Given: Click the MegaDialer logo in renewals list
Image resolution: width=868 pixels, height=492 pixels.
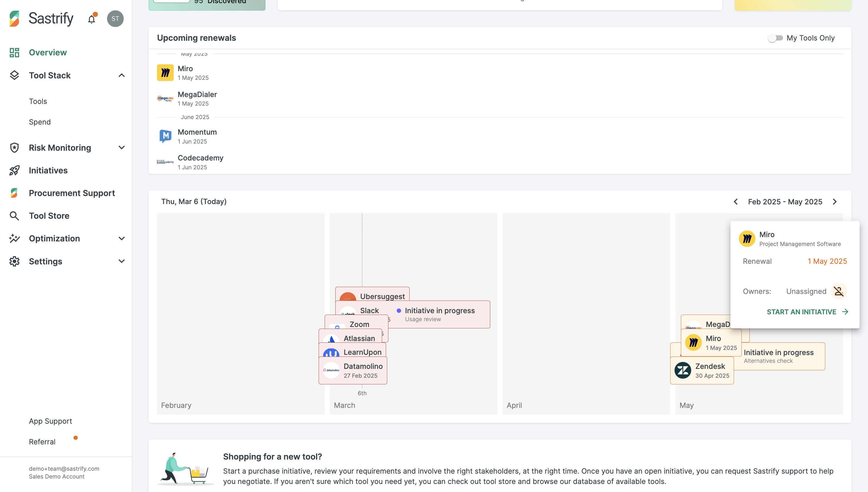Looking at the screenshot, I should pyautogui.click(x=165, y=99).
